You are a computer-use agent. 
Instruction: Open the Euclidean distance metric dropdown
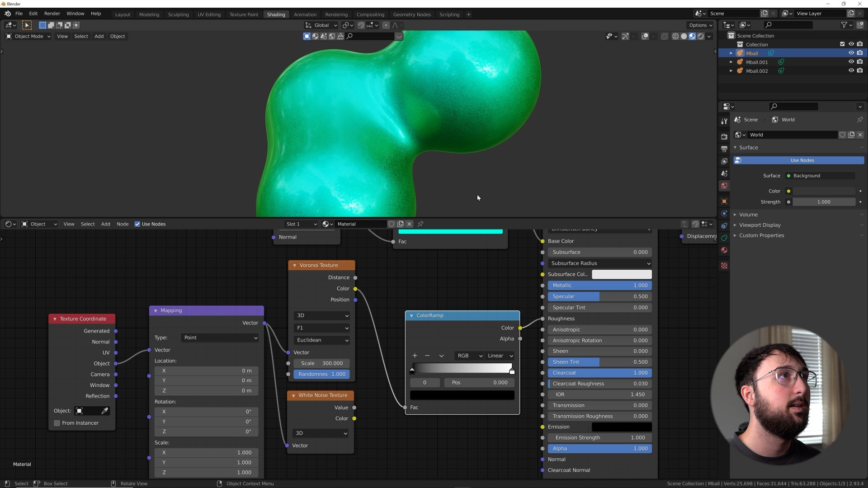322,340
